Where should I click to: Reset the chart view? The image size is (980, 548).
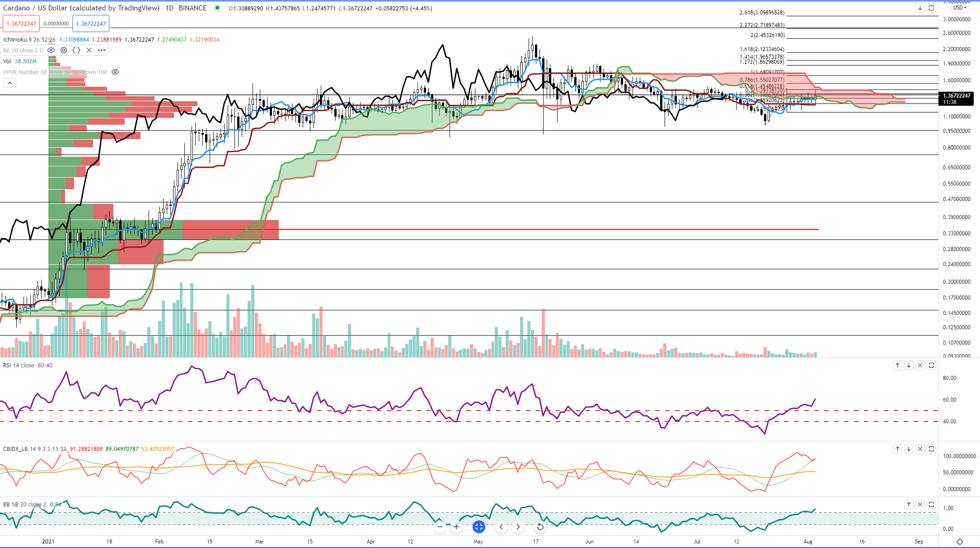tap(540, 527)
